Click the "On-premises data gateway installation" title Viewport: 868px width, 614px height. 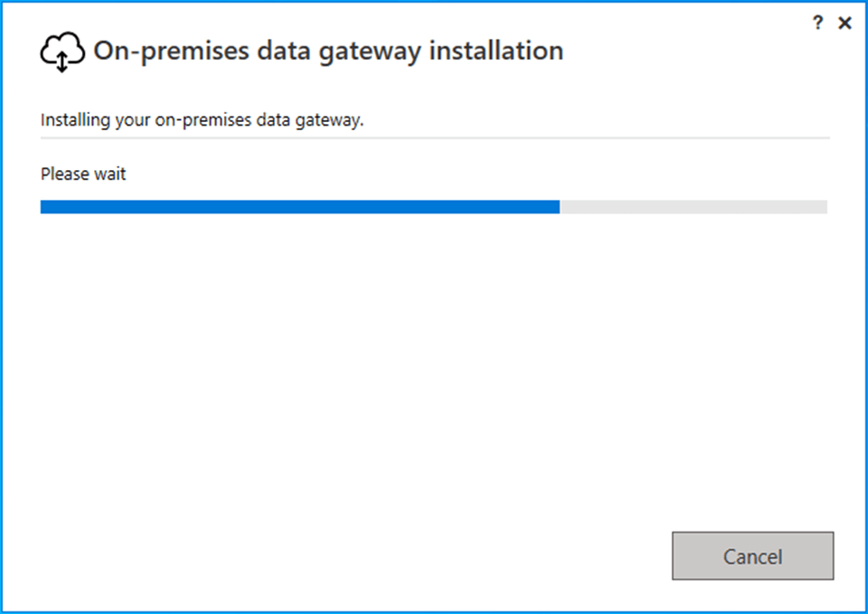328,51
